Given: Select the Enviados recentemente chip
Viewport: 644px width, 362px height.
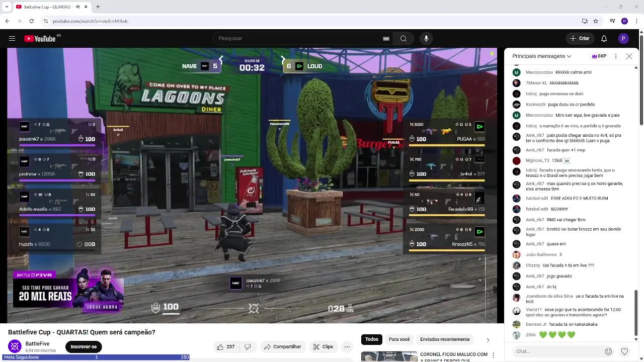Looking at the screenshot, I should (x=445, y=339).
